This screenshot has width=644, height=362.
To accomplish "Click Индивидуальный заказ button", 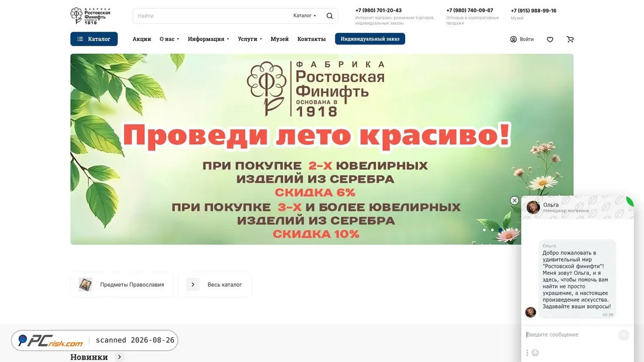I will tap(370, 39).
